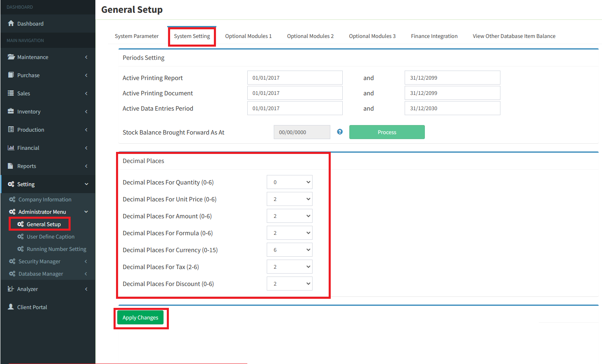Click the Sales list icon
Screen dimensions: 602x364
[x=11, y=93]
